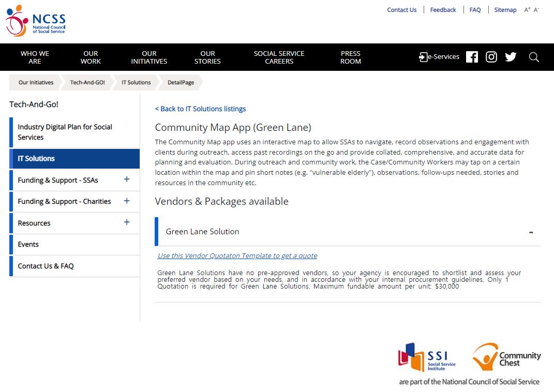Increase font size with A+ icon

527,10
